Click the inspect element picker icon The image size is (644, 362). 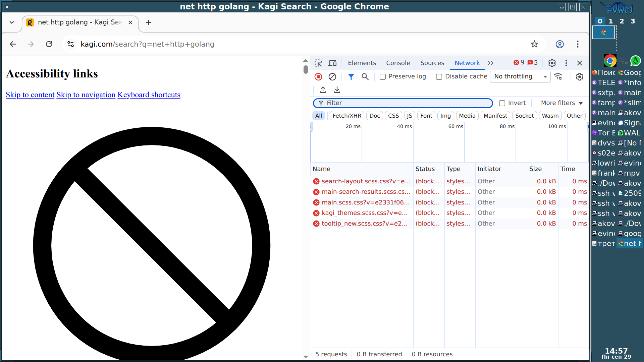point(318,63)
